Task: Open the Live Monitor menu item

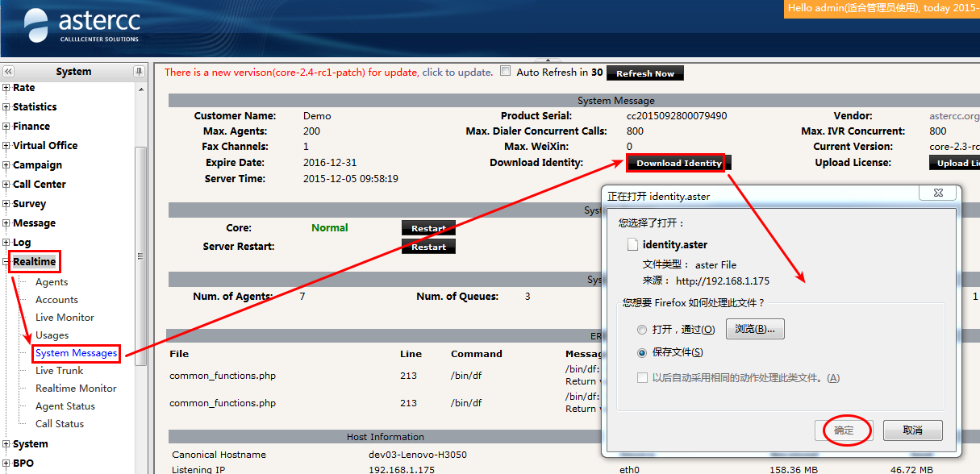Action: tap(65, 318)
